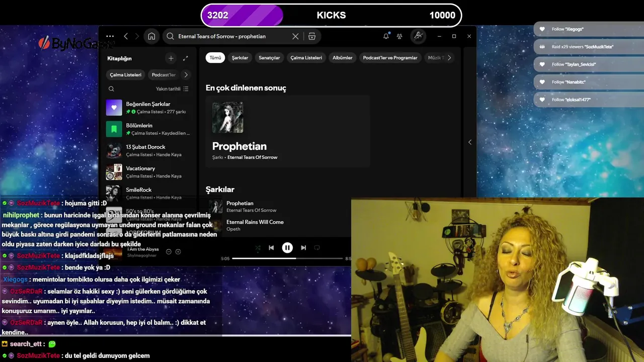Toggle repeat in the player bar
This screenshot has width=644, height=362.
(317, 247)
